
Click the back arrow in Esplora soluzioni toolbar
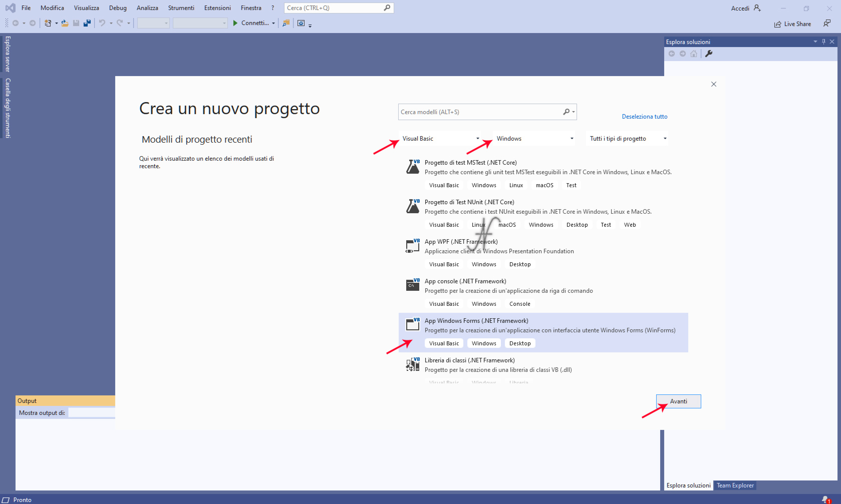[672, 54]
